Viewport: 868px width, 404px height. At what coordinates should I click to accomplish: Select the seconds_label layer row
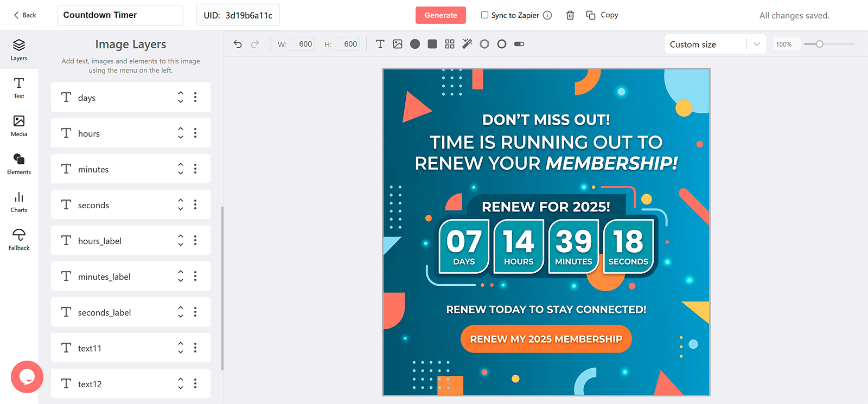point(131,312)
